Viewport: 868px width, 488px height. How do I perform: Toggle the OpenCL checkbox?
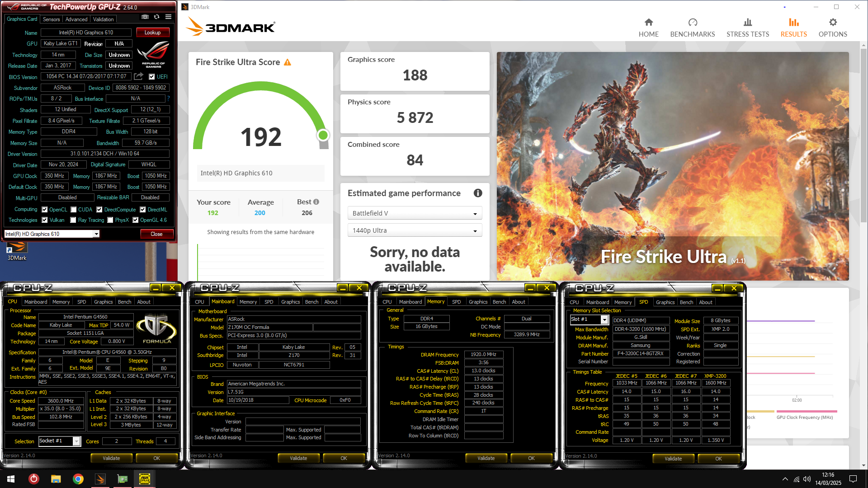[45, 210]
